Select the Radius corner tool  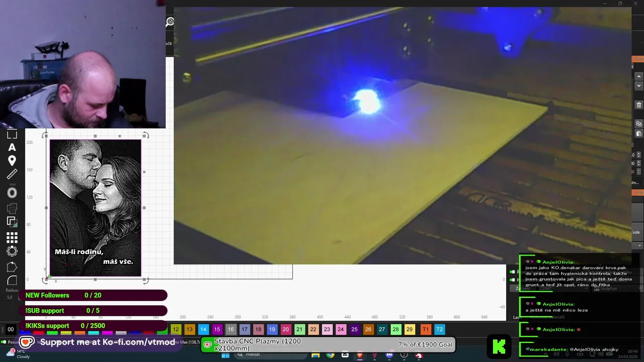click(x=12, y=281)
